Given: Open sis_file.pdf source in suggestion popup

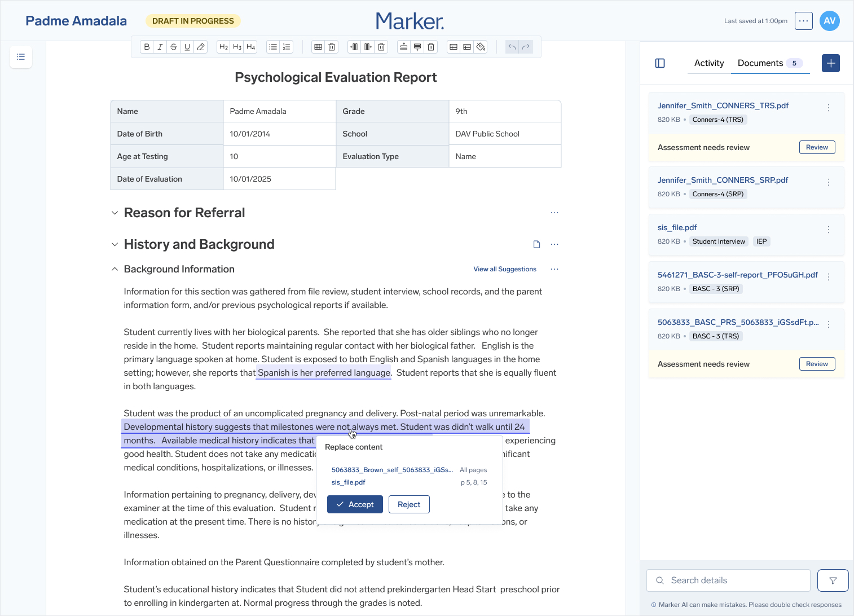Looking at the screenshot, I should [x=349, y=482].
